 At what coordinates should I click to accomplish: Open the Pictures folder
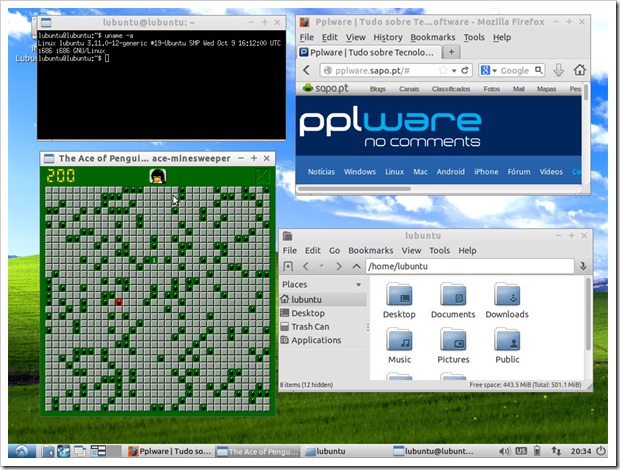pos(453,346)
